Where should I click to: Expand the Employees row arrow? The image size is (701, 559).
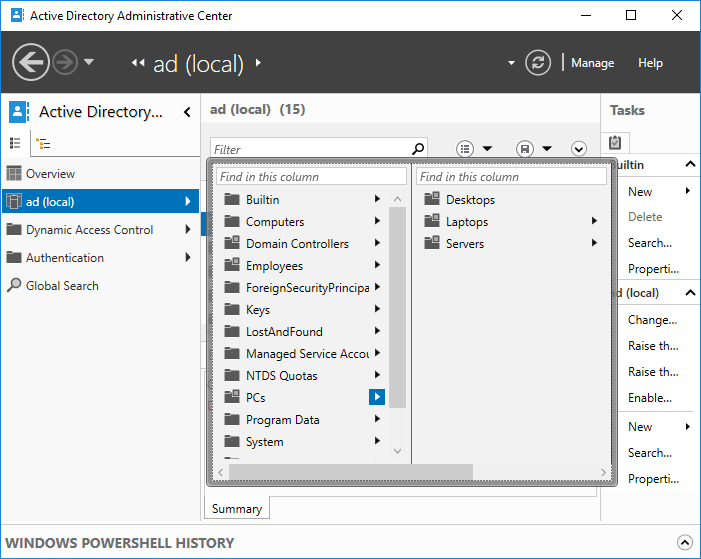click(377, 265)
